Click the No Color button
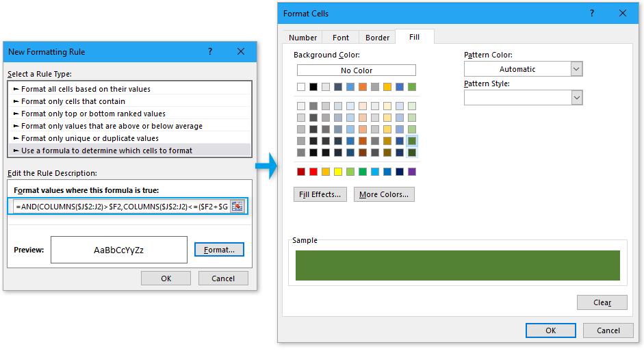 (357, 70)
